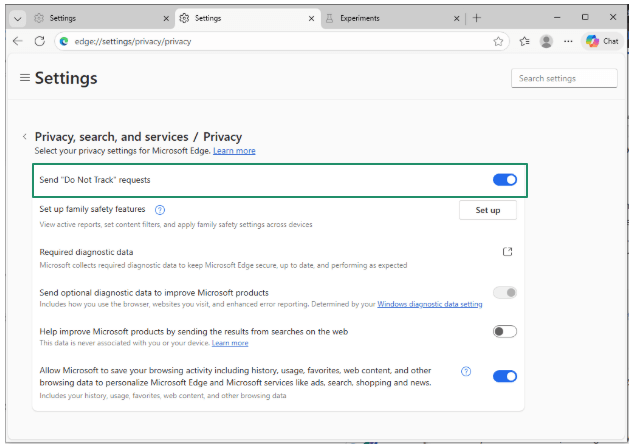Open Copilot Chat button in toolbar
This screenshot has width=634, height=448.
(603, 41)
